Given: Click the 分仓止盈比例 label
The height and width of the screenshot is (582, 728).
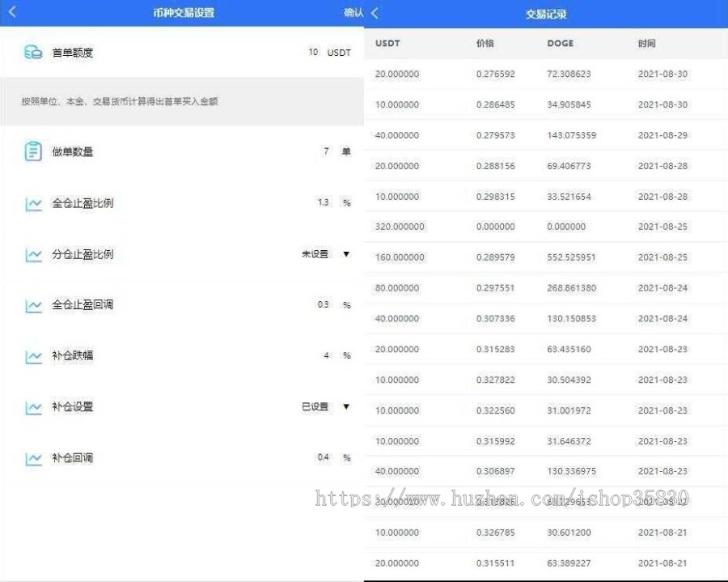Looking at the screenshot, I should pyautogui.click(x=83, y=254).
